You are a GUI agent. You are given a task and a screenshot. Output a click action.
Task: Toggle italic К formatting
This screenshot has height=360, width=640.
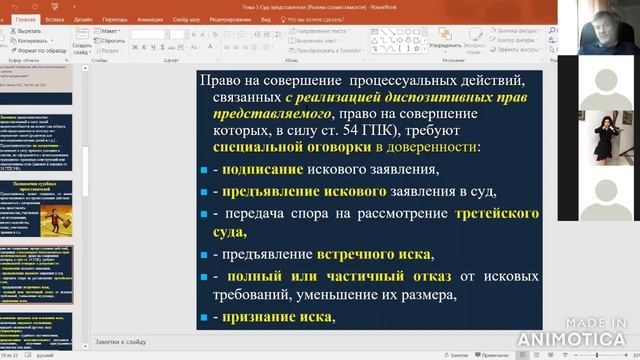tap(144, 48)
